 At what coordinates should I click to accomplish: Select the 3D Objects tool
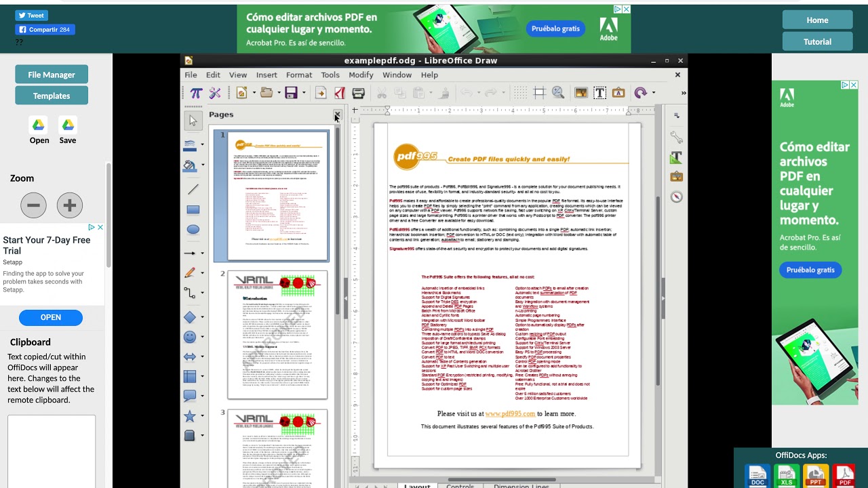coord(190,436)
